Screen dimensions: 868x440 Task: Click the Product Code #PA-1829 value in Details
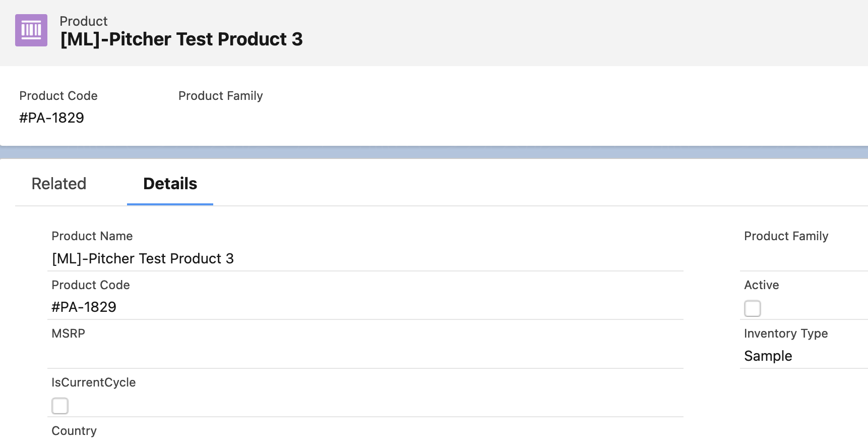(x=84, y=307)
